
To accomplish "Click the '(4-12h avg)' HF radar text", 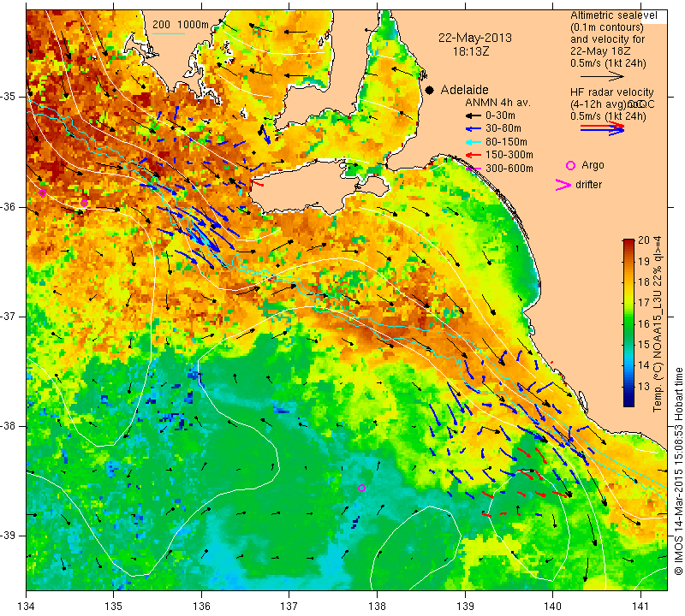I will tap(597, 104).
